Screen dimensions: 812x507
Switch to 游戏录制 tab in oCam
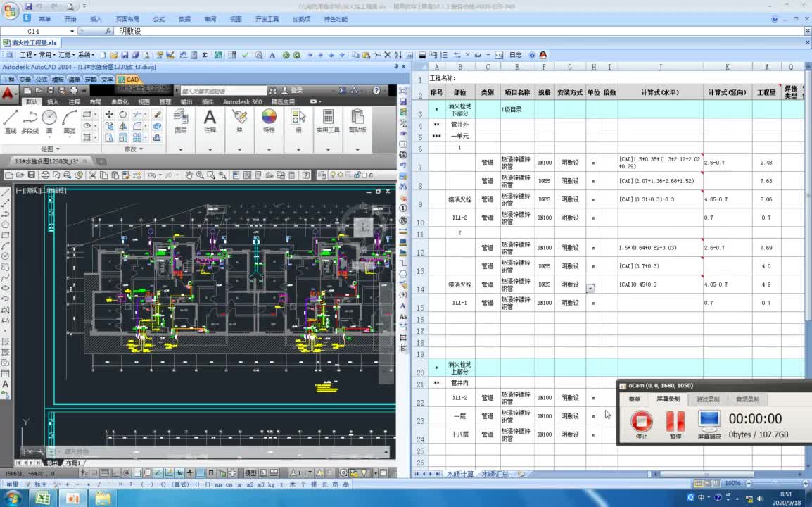click(707, 399)
